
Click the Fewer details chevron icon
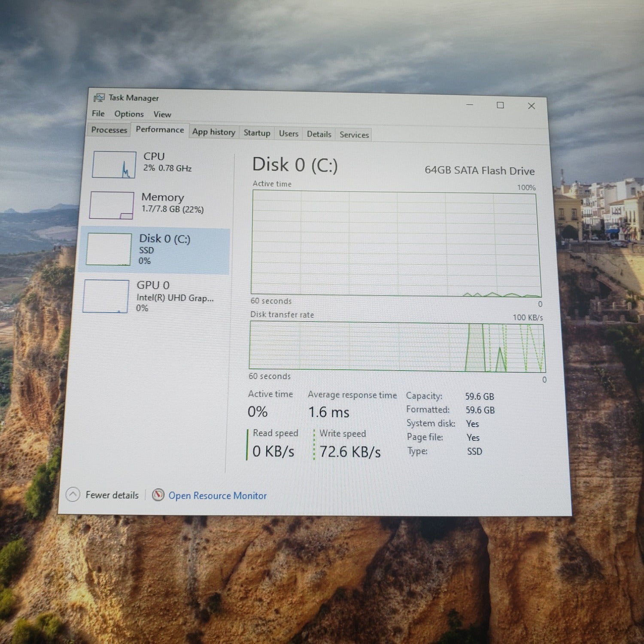click(x=73, y=495)
